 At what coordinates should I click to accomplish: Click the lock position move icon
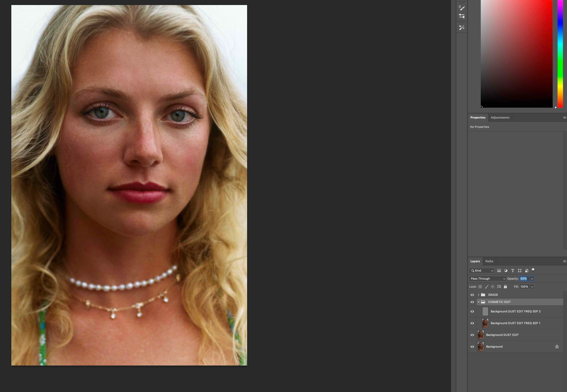[493, 287]
